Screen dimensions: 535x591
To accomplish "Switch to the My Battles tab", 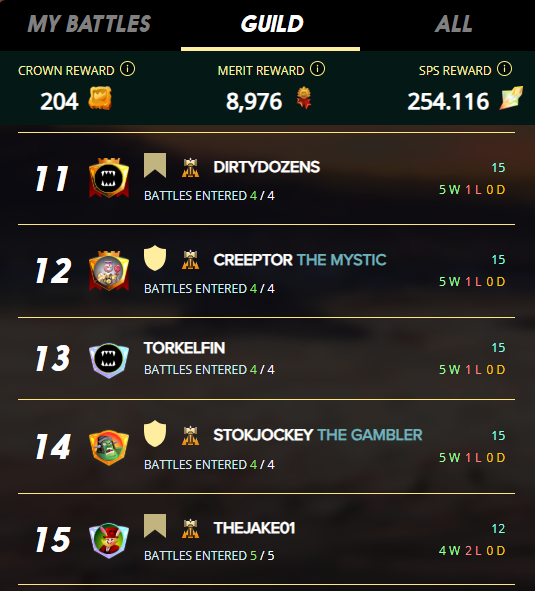I will tap(89, 24).
